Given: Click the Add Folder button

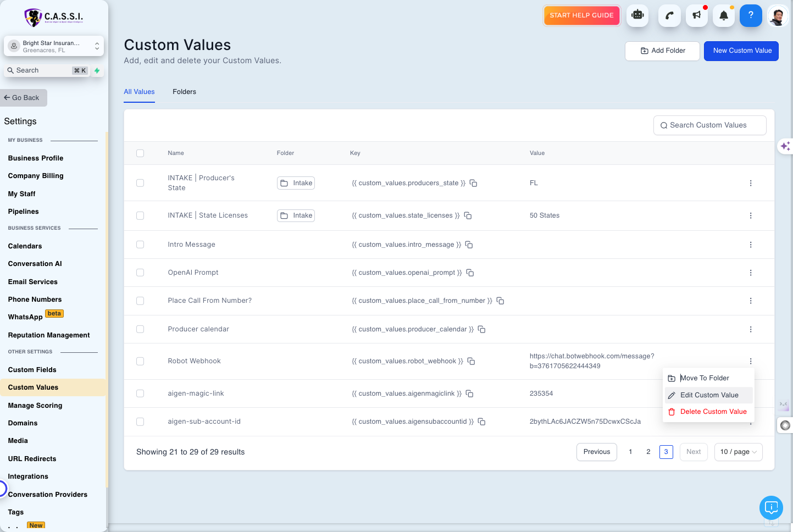Looking at the screenshot, I should (662, 51).
